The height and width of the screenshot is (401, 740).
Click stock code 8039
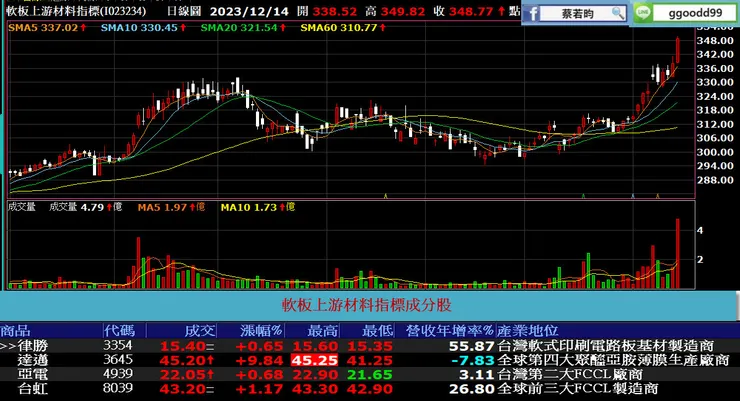118,388
